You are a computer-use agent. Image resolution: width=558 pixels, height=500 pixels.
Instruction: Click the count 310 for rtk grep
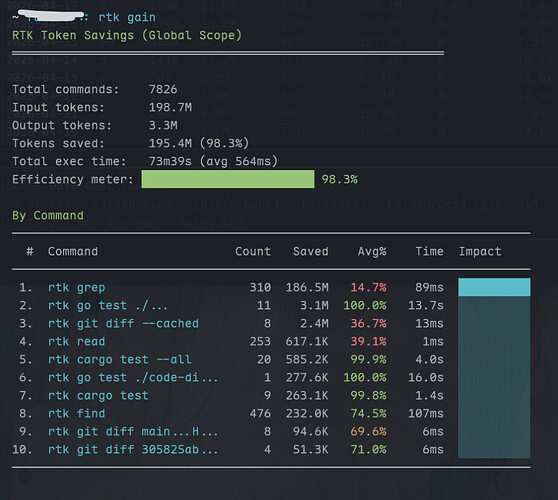point(260,287)
